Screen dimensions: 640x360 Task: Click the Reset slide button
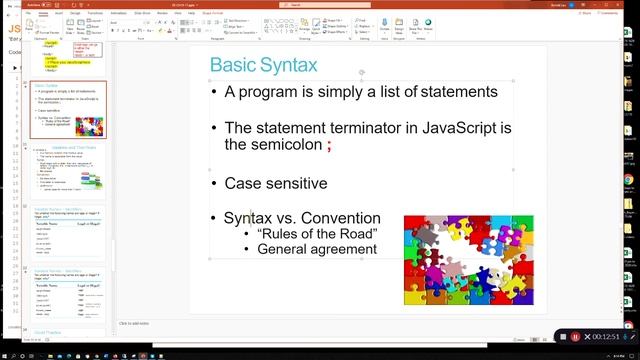tap(93, 27)
